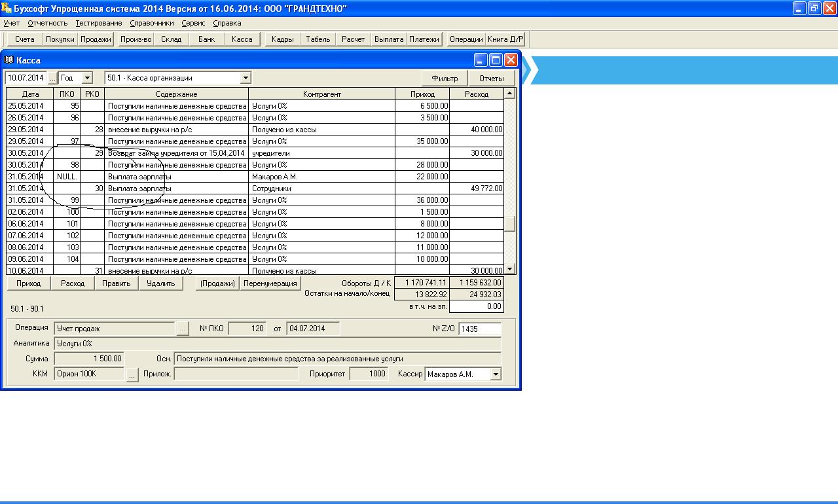This screenshot has height=504, width=838.
Task: Open the Кассир dropdown list
Action: [x=496, y=374]
